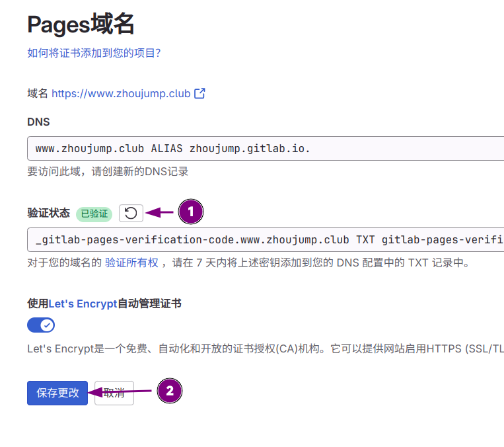This screenshot has height=447, width=504.
Task: Follow the 验证所有权 link
Action: click(131, 263)
